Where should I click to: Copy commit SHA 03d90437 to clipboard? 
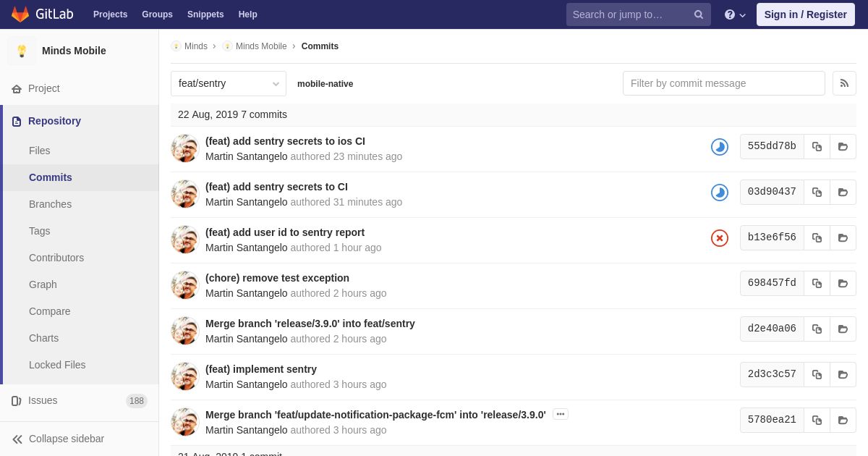pyautogui.click(x=817, y=192)
